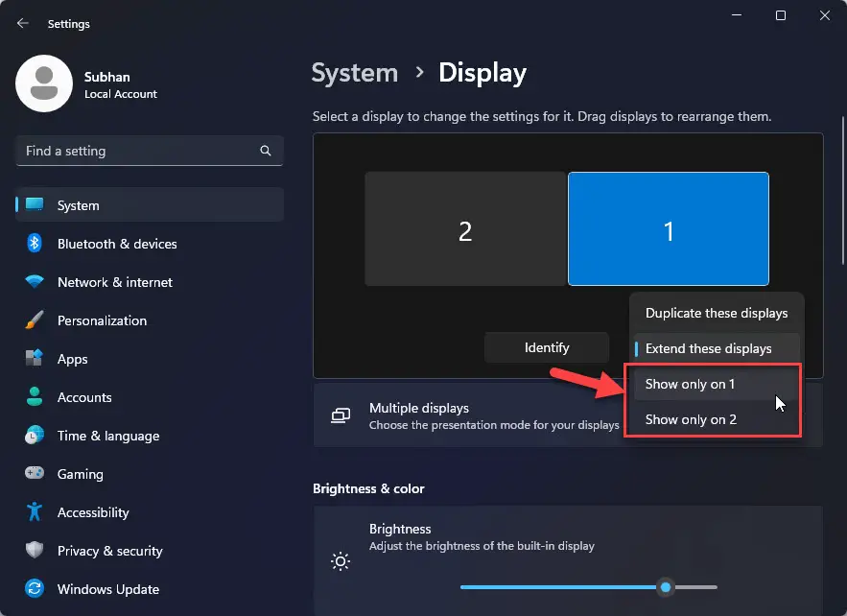Open Windows Update page

[x=150, y=589]
